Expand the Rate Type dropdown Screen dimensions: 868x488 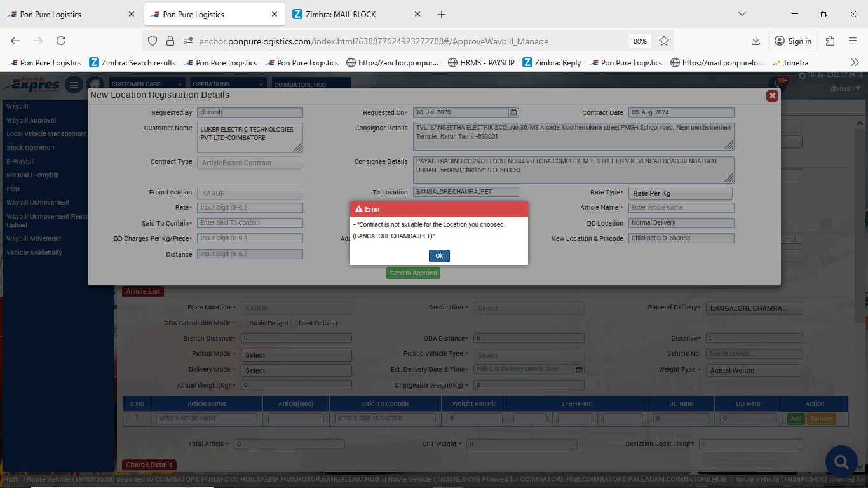(x=680, y=193)
